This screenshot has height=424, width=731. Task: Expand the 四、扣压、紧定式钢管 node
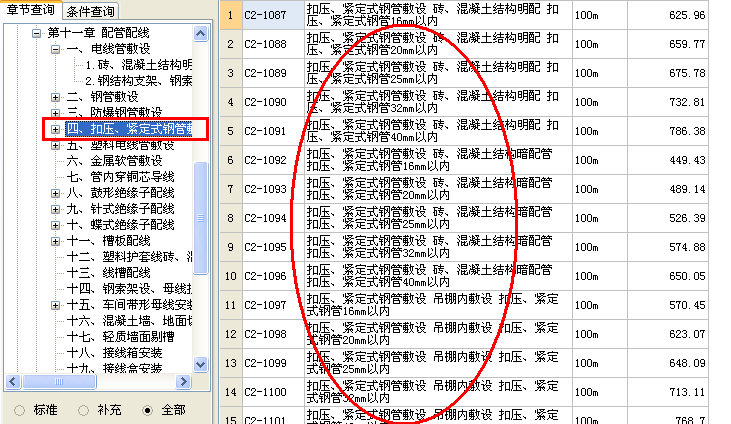point(55,129)
